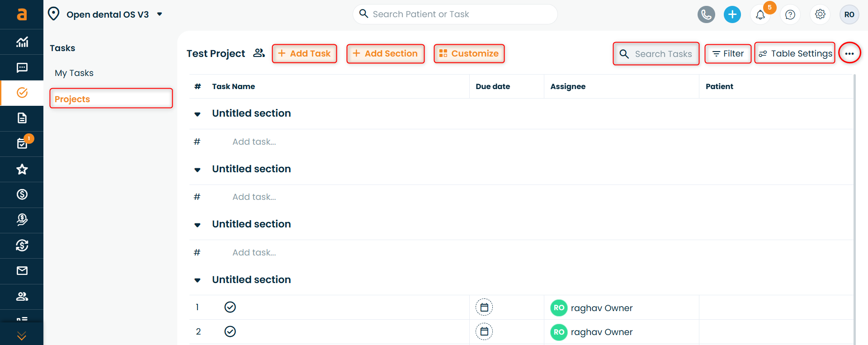Open the RO user profile avatar

(849, 14)
